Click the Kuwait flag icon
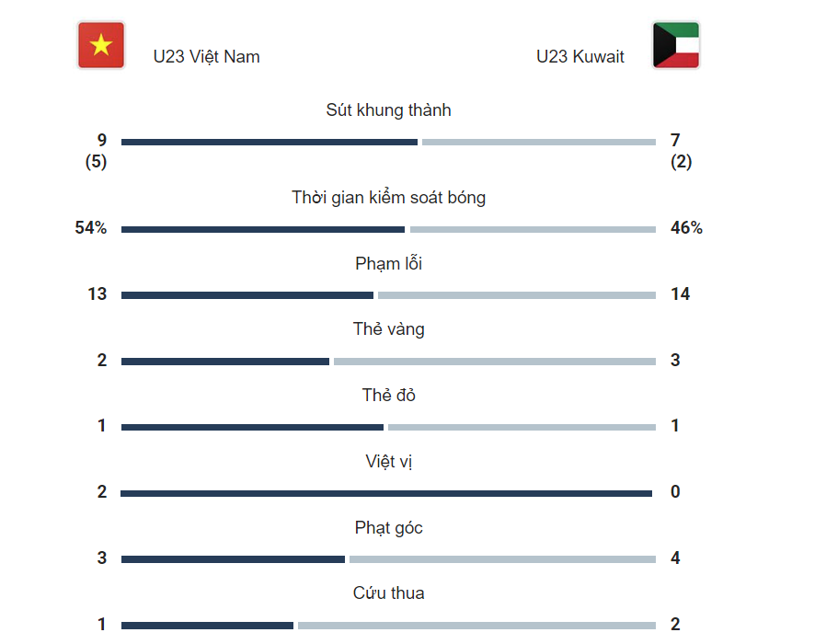 point(676,45)
